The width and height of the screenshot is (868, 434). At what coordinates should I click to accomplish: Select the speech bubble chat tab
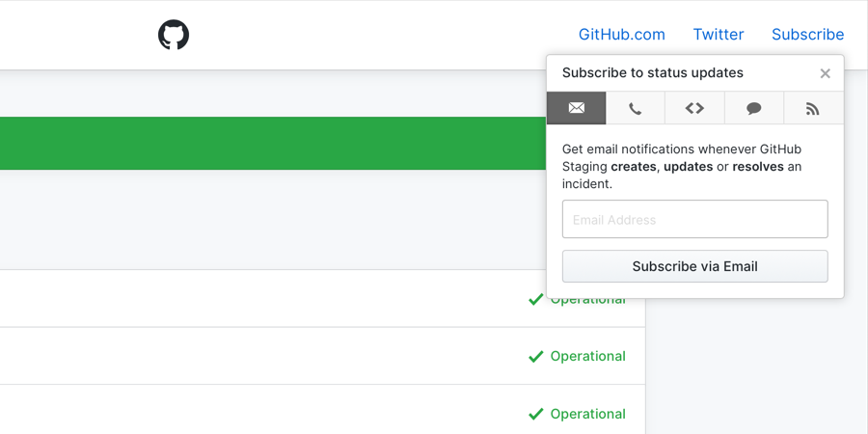[754, 108]
